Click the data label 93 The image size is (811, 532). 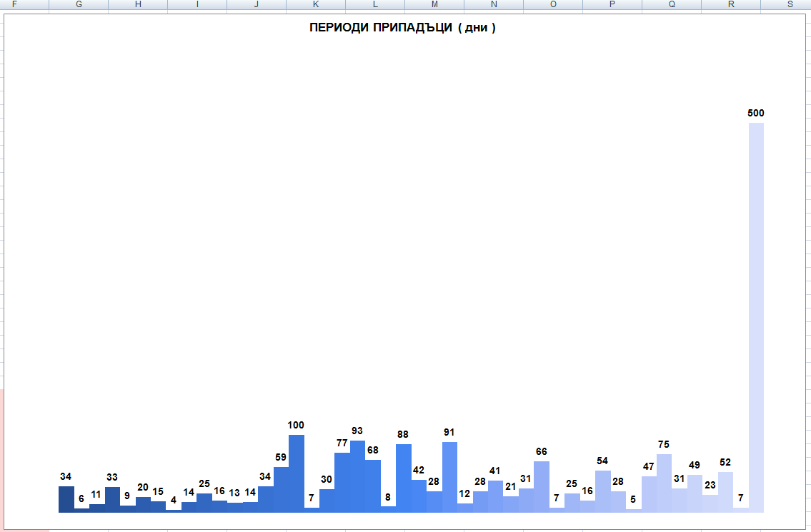(357, 431)
